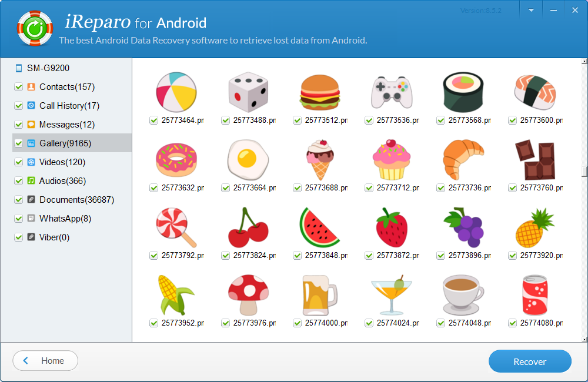
Task: Click the Audios music note icon
Action: (31, 180)
